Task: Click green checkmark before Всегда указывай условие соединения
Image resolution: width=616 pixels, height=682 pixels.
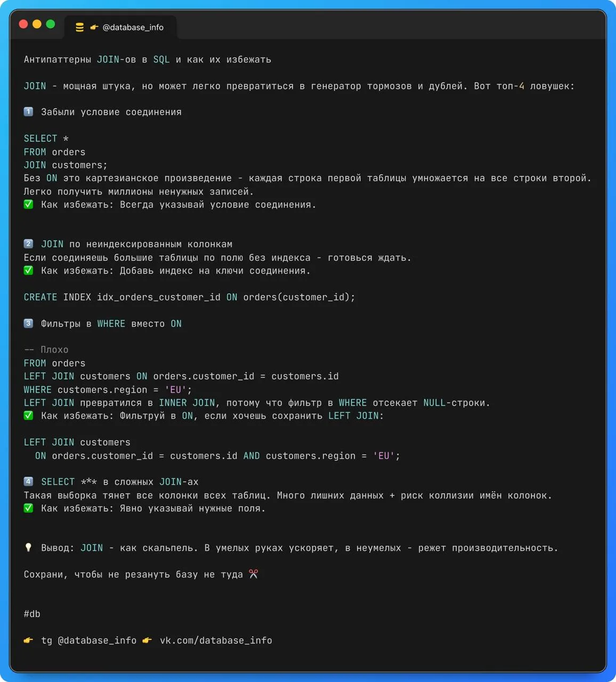Action: coord(29,205)
